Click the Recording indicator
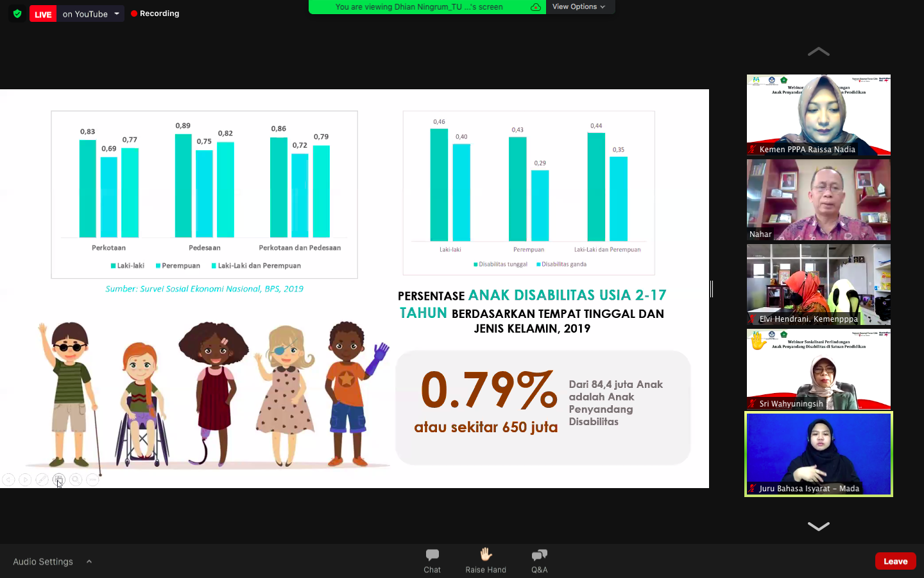This screenshot has height=578, width=924. pos(155,13)
